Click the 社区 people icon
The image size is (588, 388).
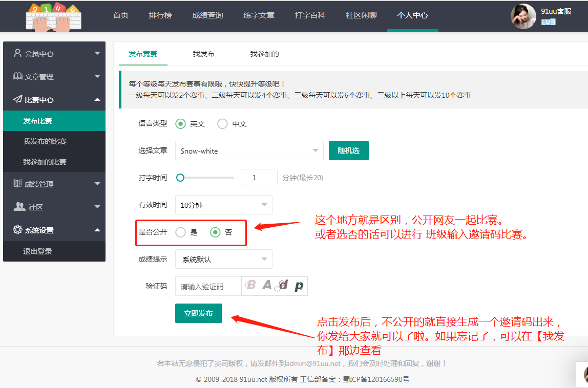(19, 207)
